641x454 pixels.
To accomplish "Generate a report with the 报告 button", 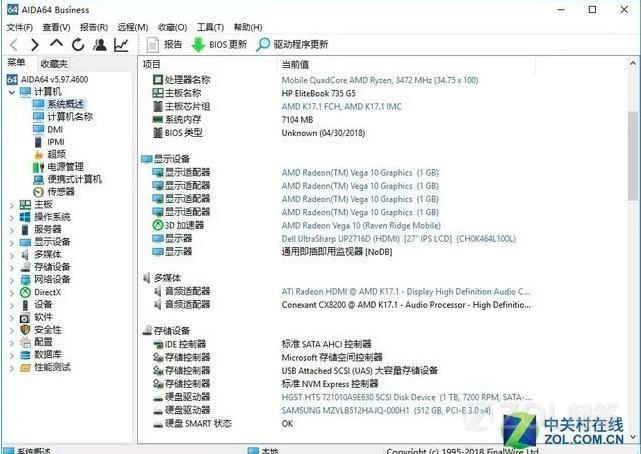I will 164,45.
